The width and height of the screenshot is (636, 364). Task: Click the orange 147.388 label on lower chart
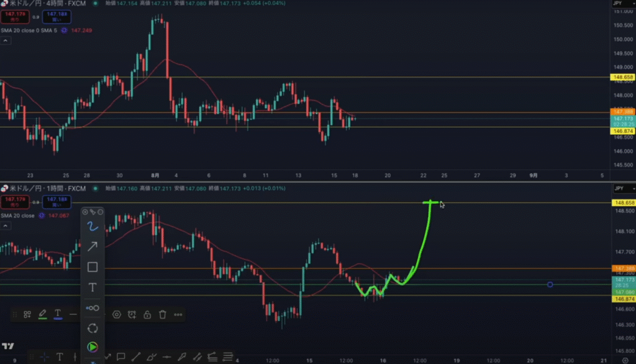click(624, 268)
